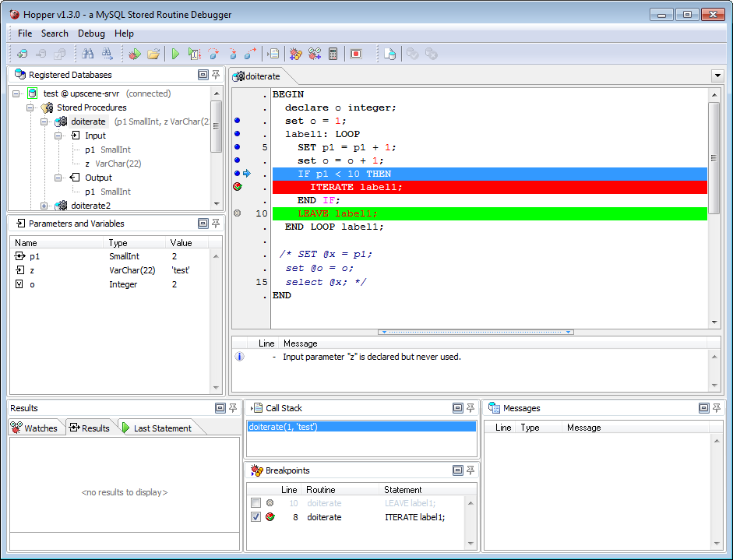Open editor tab list dropdown arrow
The height and width of the screenshot is (560, 733).
[x=717, y=76]
